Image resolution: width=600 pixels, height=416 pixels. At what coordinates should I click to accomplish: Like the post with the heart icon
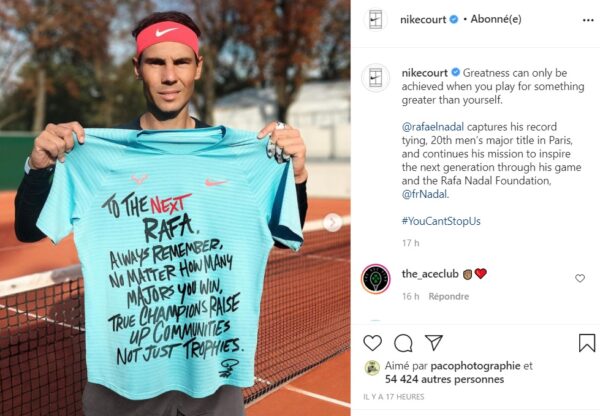click(x=372, y=343)
